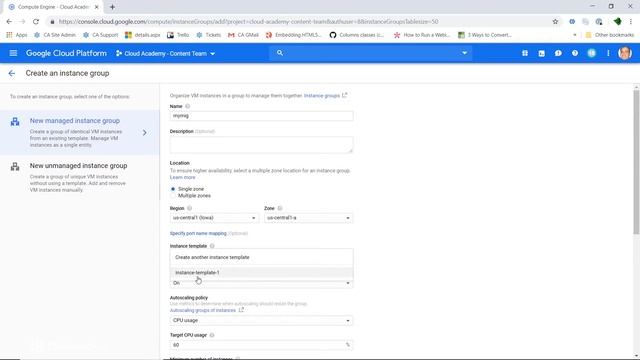Open the header three-dot settings menu
The width and height of the screenshot is (640, 360).
[x=608, y=53]
